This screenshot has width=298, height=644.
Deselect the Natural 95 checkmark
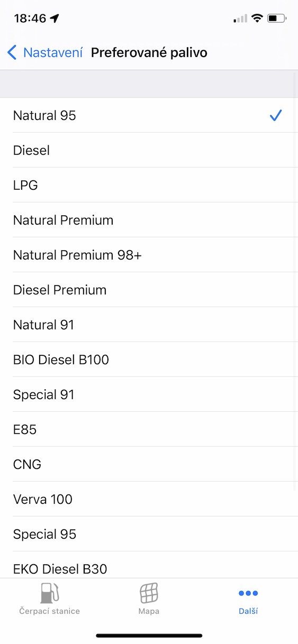(x=275, y=115)
